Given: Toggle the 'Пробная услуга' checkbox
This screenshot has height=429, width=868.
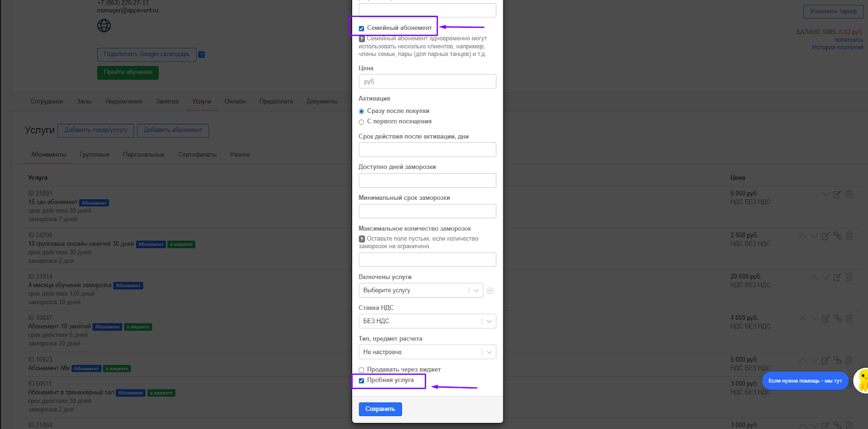Looking at the screenshot, I should coord(361,380).
